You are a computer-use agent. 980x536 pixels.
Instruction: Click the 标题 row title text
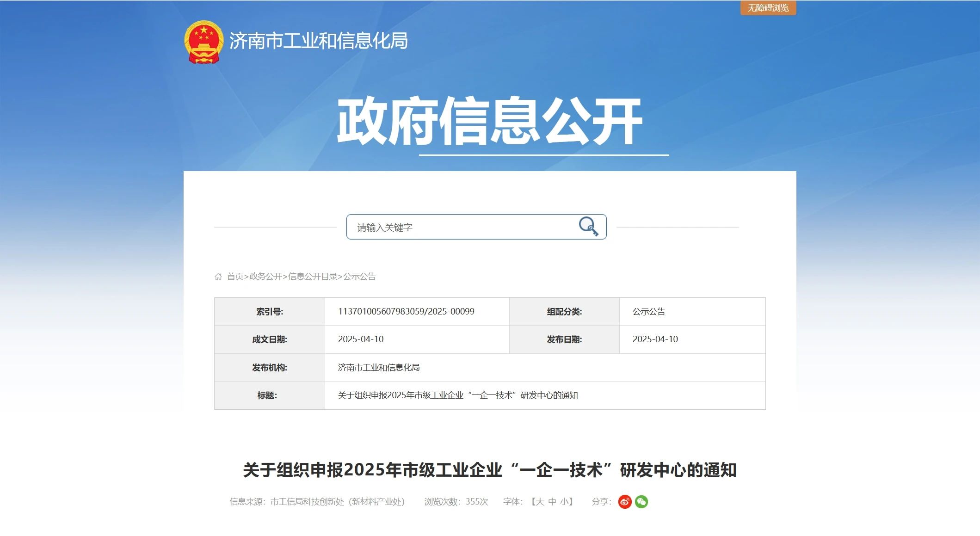(x=457, y=395)
